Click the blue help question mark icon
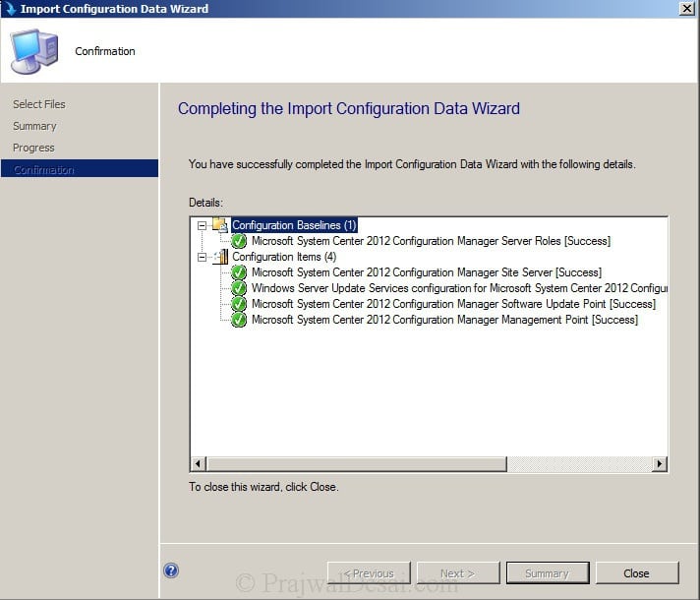 [171, 570]
